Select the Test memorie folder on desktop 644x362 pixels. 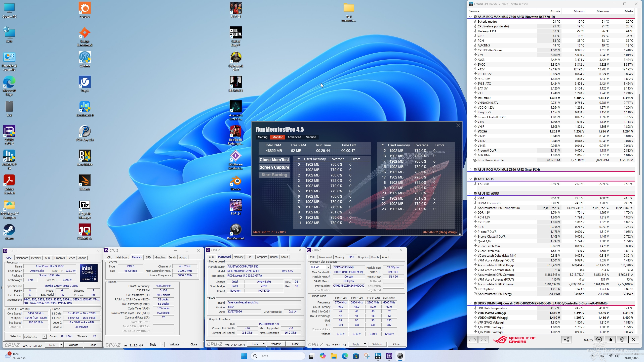coord(349,12)
